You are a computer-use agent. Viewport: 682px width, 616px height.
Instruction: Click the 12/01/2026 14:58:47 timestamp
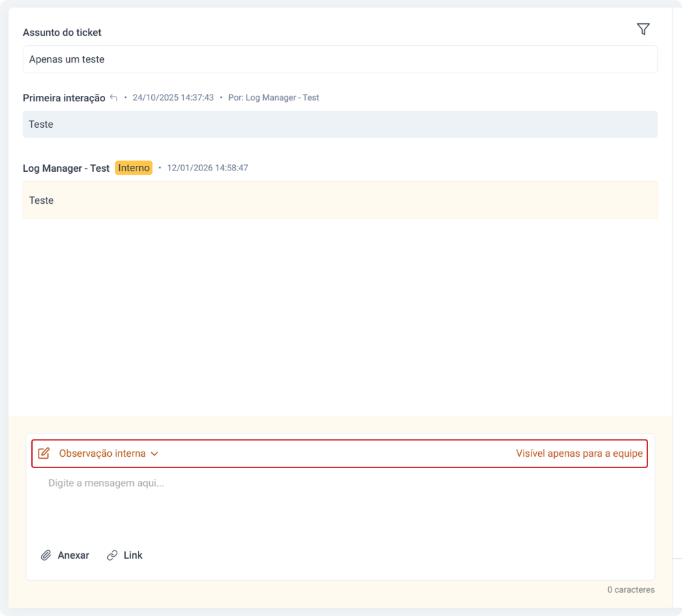click(x=207, y=168)
